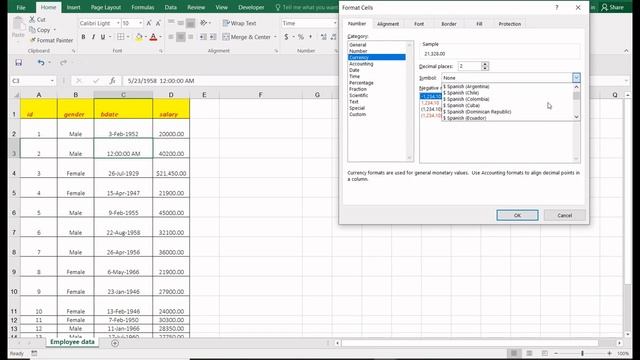Click the Insert Function fx icon
Screen dimensions: 640x360
112,81
